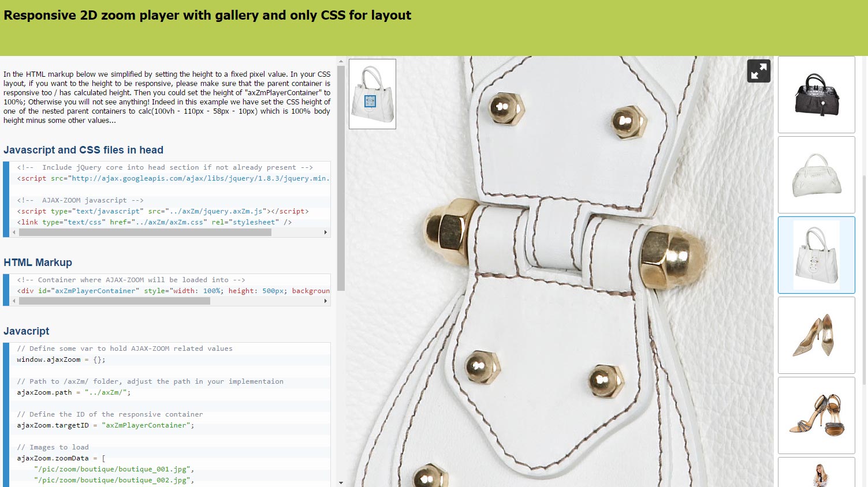Click the 'Javascript and CSS files in head' heading
Viewport: 868px width, 487px height.
click(83, 150)
